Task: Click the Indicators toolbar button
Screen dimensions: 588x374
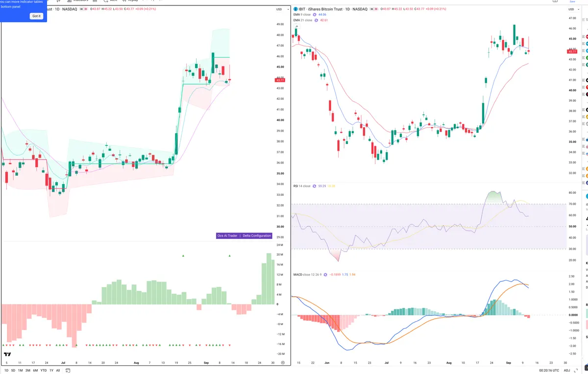Action: point(78,1)
